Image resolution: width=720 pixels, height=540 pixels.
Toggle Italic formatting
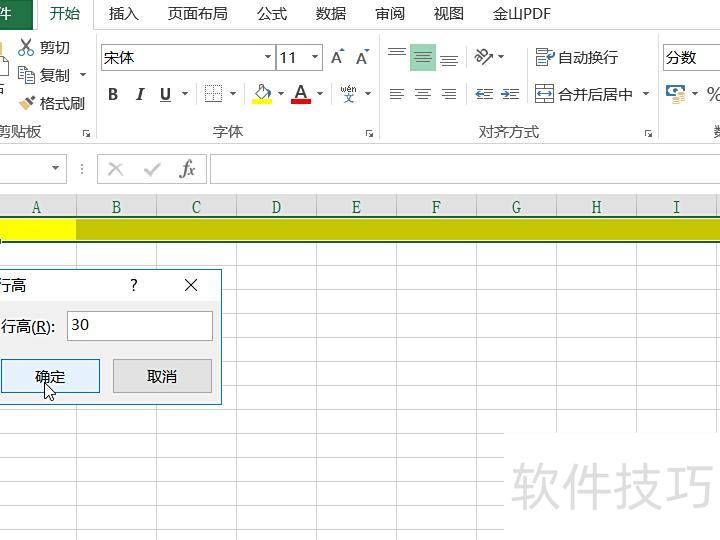pyautogui.click(x=140, y=94)
